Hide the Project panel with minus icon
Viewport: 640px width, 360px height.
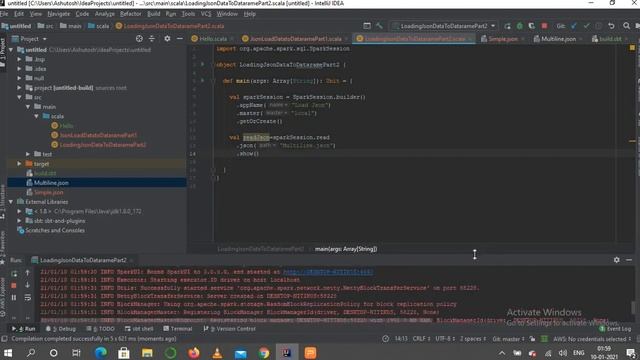point(180,39)
